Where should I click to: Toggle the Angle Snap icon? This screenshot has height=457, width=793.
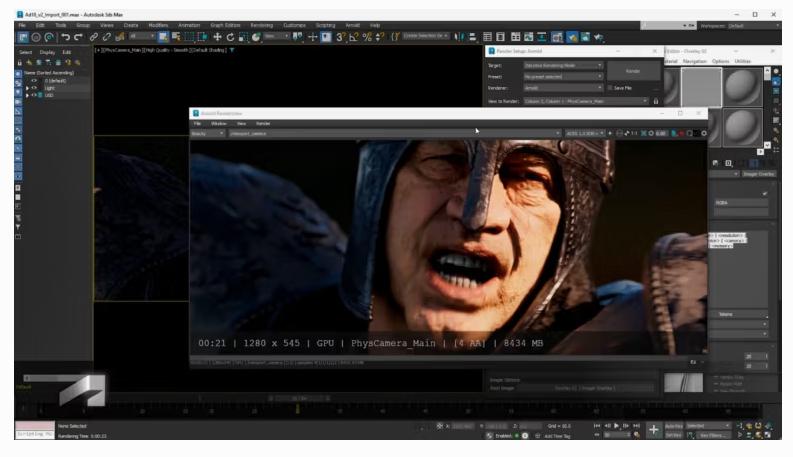tap(352, 37)
